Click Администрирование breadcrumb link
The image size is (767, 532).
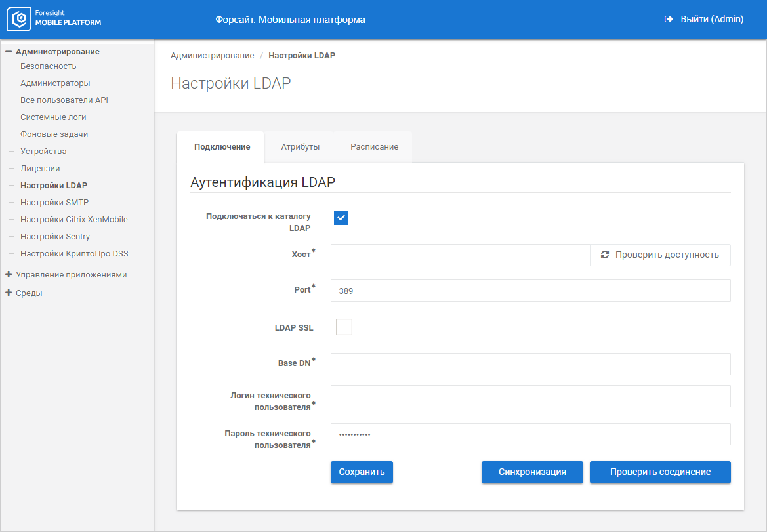pyautogui.click(x=212, y=56)
